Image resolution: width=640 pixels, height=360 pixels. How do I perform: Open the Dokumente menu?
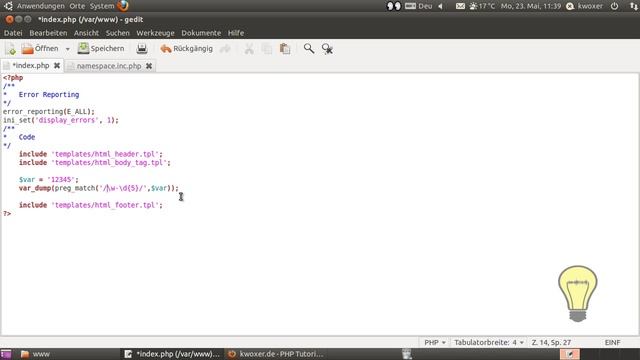point(201,33)
